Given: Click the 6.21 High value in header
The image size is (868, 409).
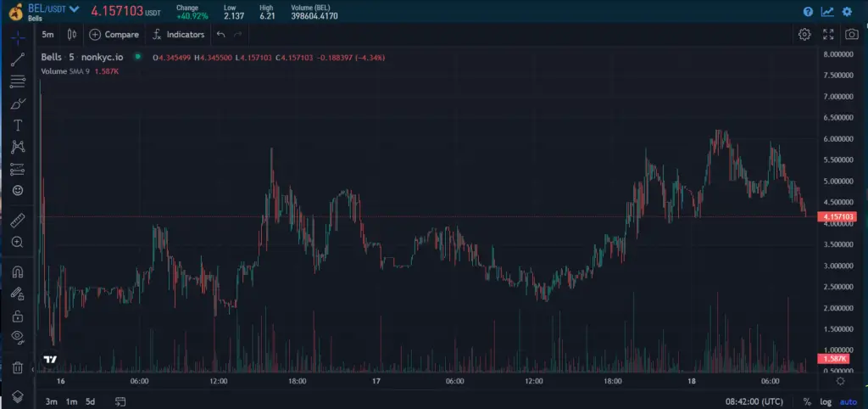Looking at the screenshot, I should click(x=267, y=16).
